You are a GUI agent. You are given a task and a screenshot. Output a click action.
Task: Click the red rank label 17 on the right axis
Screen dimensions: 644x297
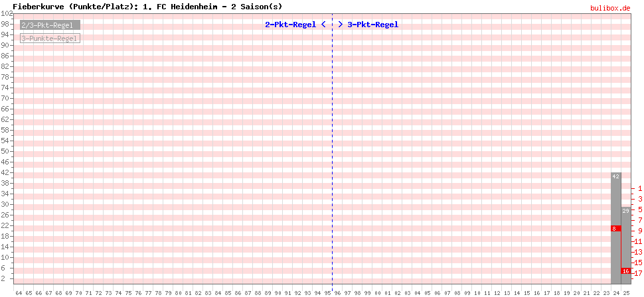[639, 273]
